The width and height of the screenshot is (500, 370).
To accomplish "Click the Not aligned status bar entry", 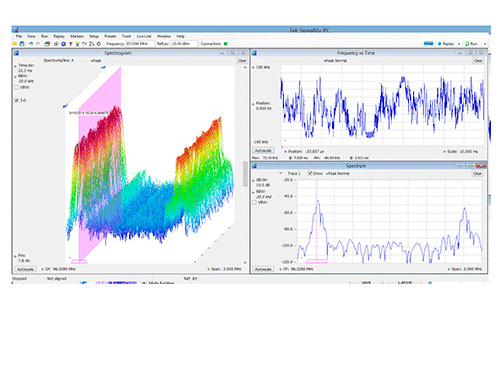I will (x=57, y=278).
